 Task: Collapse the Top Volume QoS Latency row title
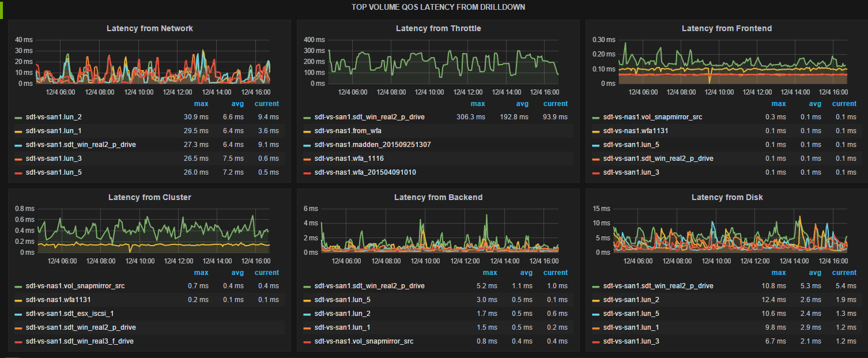pos(438,7)
